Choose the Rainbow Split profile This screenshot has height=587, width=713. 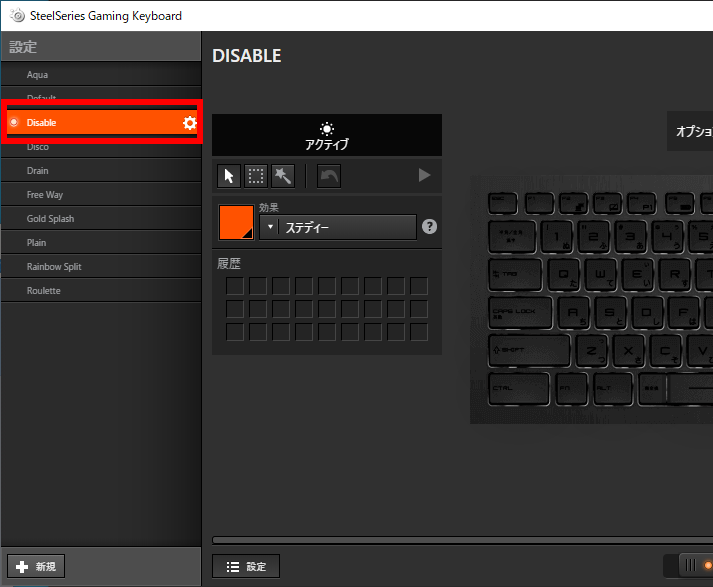click(x=101, y=267)
